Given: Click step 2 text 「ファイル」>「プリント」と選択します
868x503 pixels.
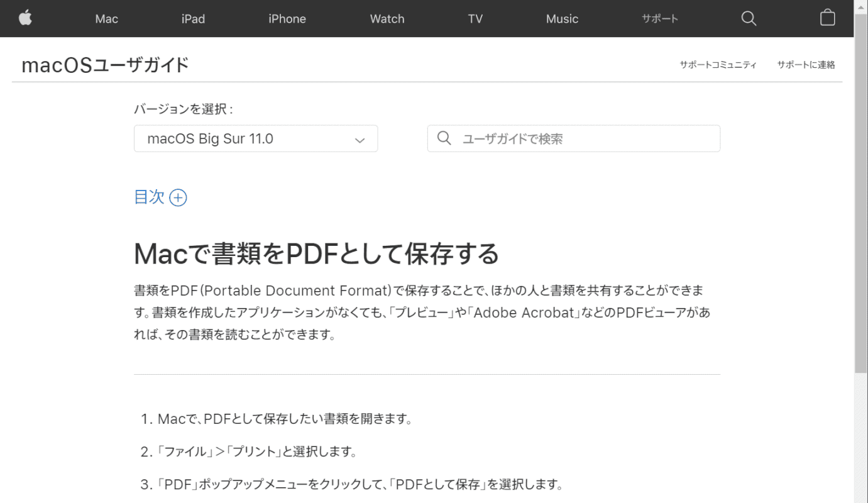Looking at the screenshot, I should click(x=257, y=452).
